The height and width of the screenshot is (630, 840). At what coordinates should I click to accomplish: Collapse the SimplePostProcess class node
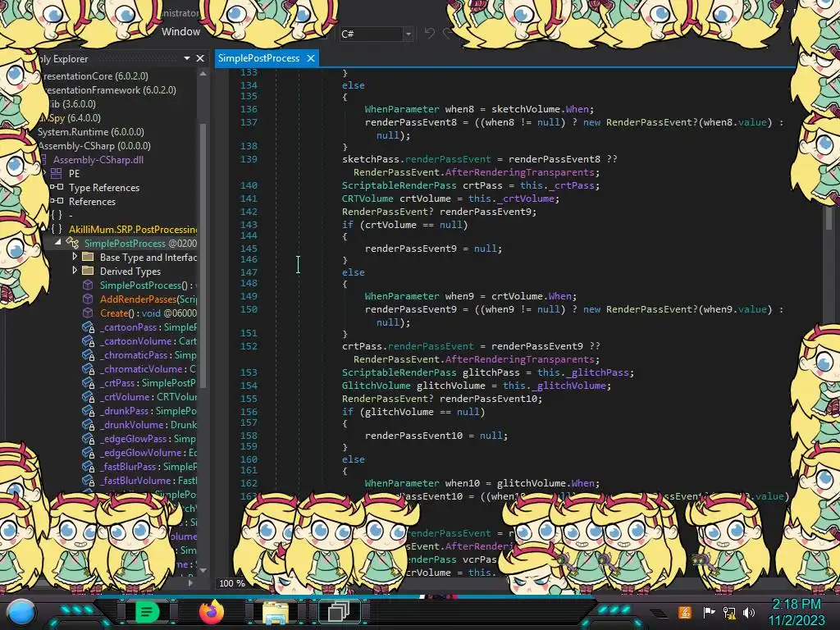pyautogui.click(x=58, y=243)
